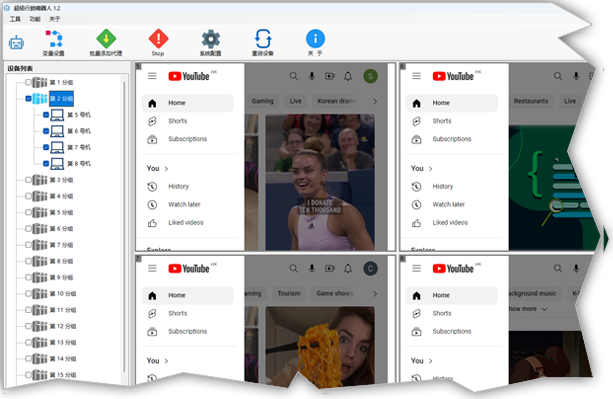Viewport: 613px width, 399px height.
Task: Check the 第 4 分组 group checkbox
Action: coord(28,196)
